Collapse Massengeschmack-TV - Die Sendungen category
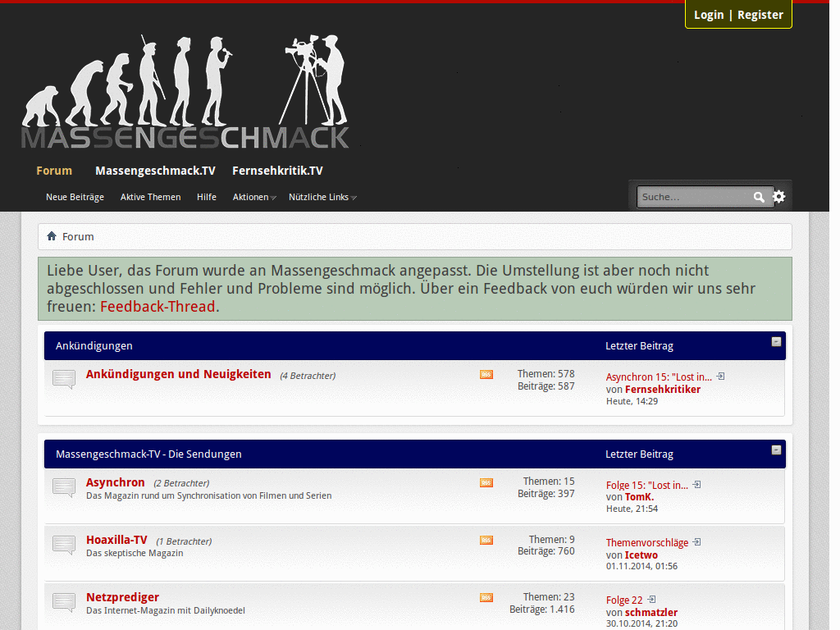This screenshot has width=840, height=630. click(776, 450)
